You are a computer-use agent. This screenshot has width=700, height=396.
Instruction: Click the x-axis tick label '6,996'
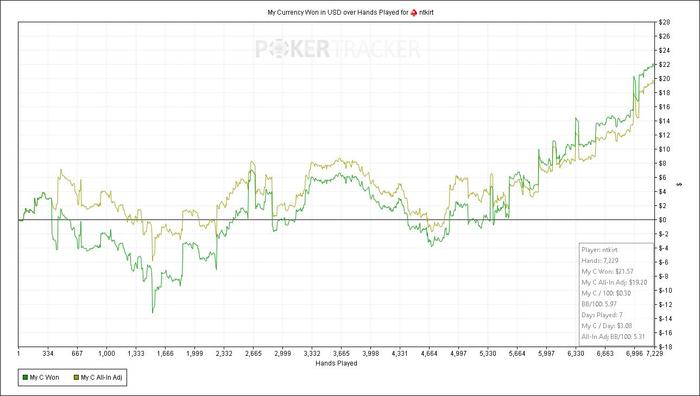pos(634,354)
